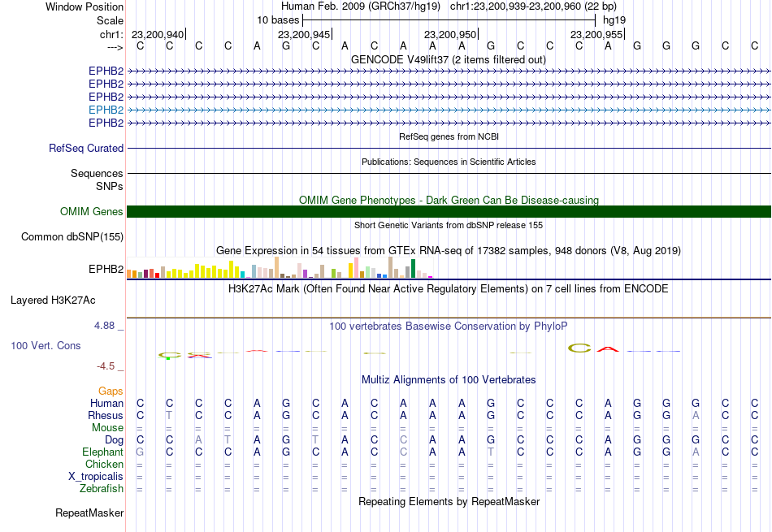Click the 4.88 upper scale value
The width and height of the screenshot is (772, 532).
(104, 326)
